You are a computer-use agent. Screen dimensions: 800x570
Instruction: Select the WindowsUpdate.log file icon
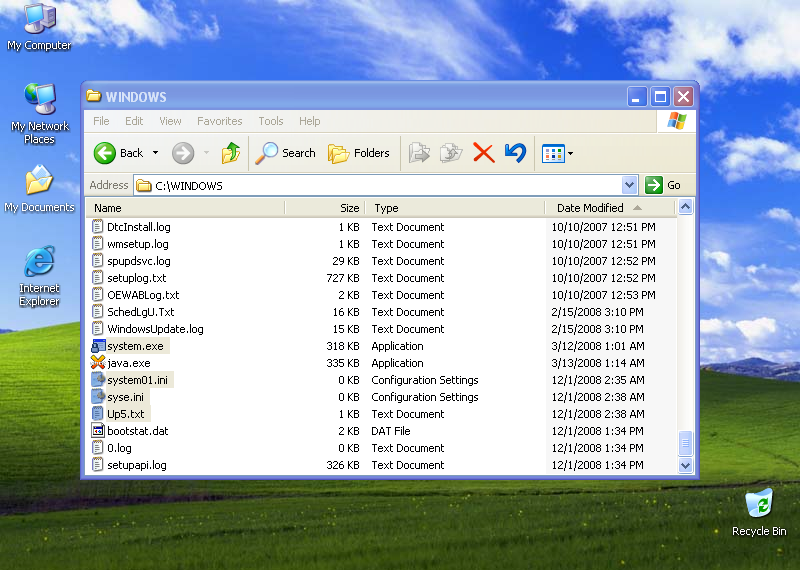pos(97,329)
